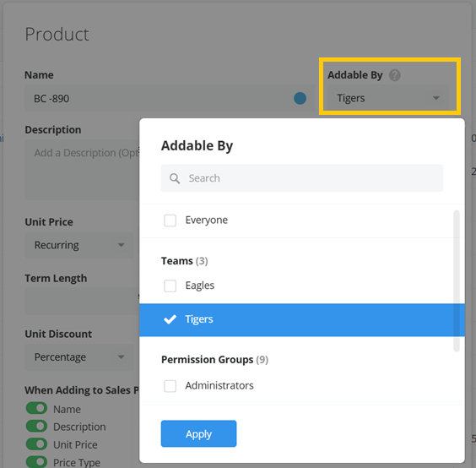Click the Name field containing BC -890
Screen dimensions: 476x468
pos(169,98)
